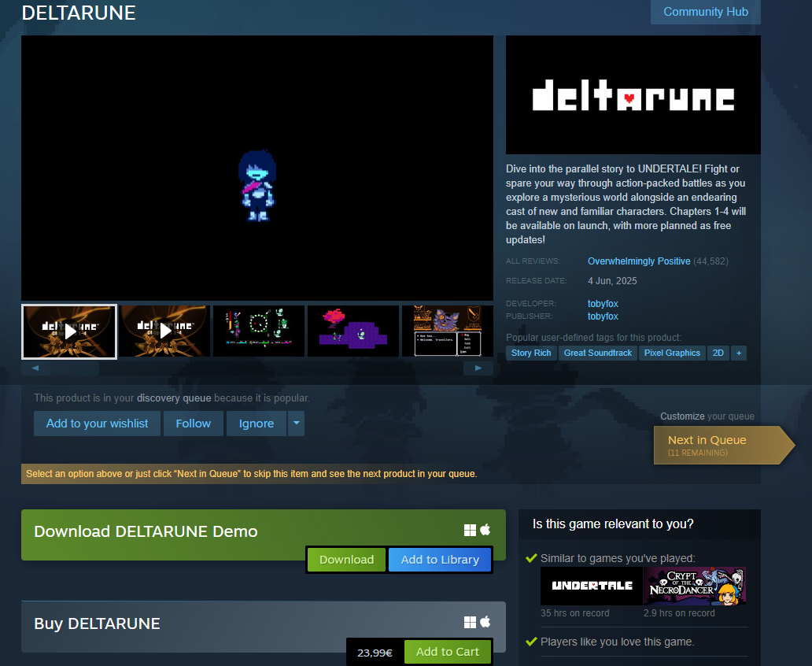
Task: Click the Download demo button
Action: (x=346, y=560)
